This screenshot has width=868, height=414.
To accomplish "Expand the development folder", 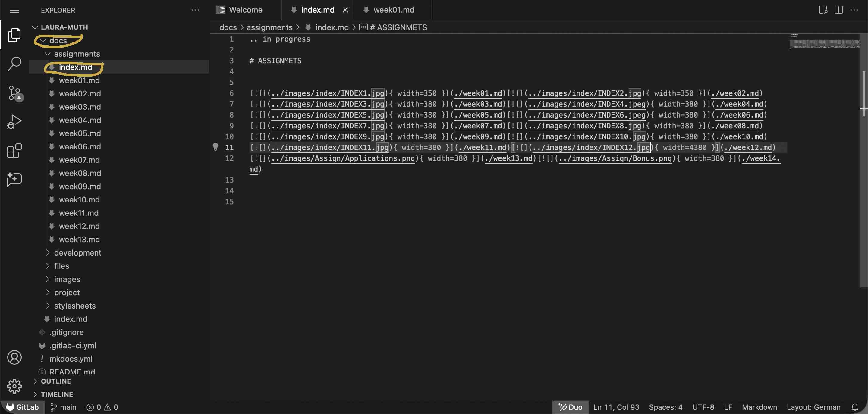I will coord(77,252).
